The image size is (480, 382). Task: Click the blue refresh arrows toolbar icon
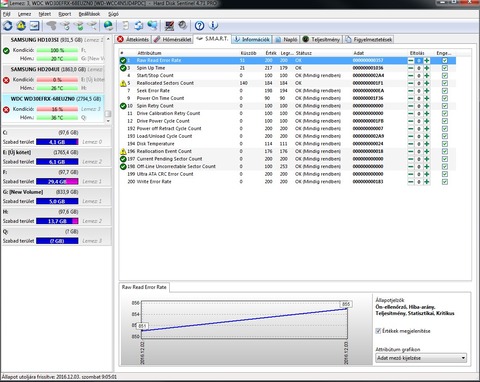point(8,26)
